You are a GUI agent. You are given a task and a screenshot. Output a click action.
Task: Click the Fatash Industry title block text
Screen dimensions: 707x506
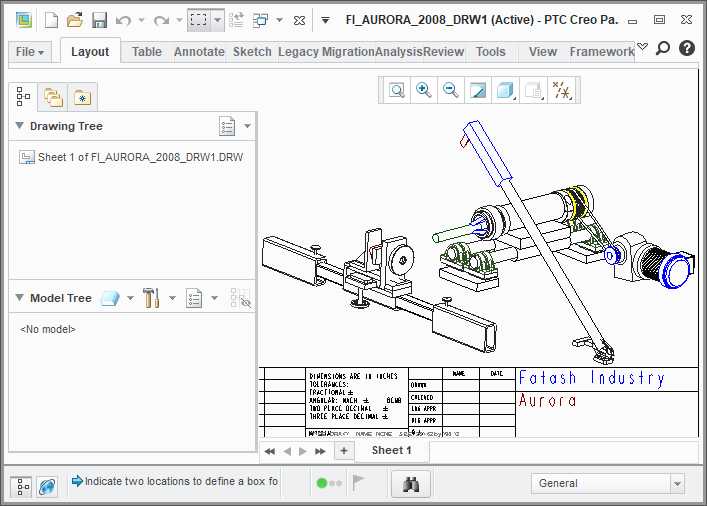point(592,378)
